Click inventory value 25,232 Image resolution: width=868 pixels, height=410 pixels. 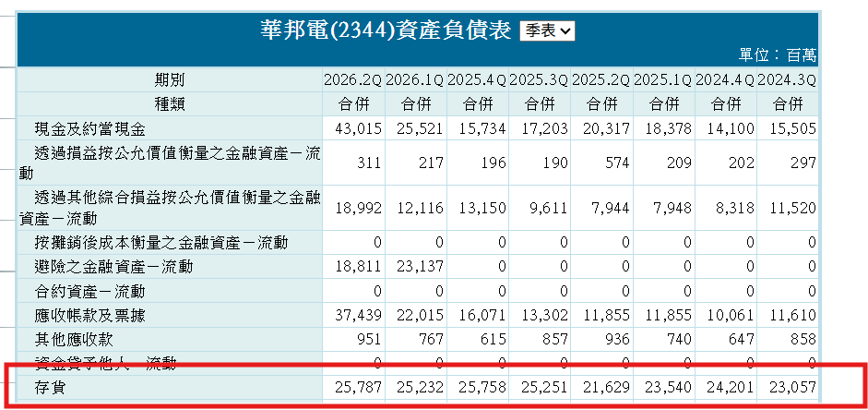(x=420, y=387)
